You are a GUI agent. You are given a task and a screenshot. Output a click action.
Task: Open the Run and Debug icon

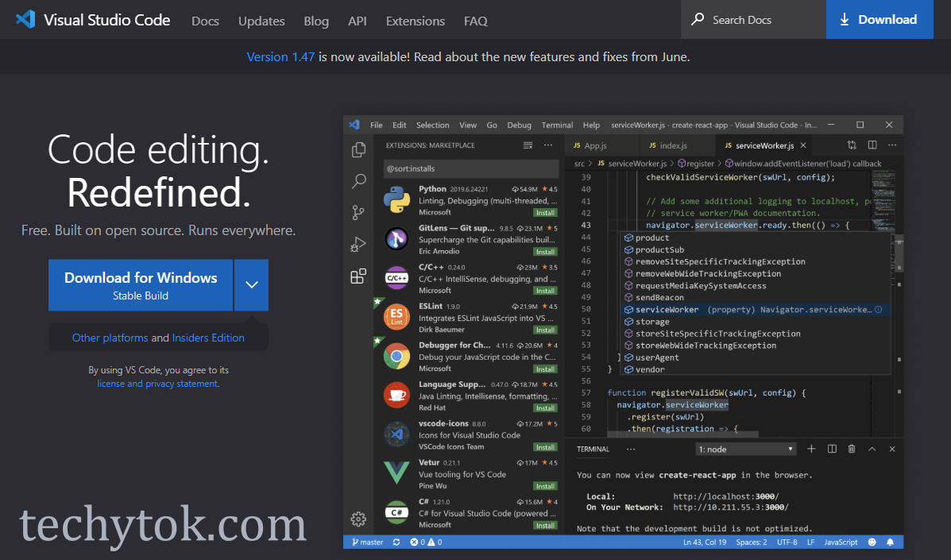[x=358, y=245]
